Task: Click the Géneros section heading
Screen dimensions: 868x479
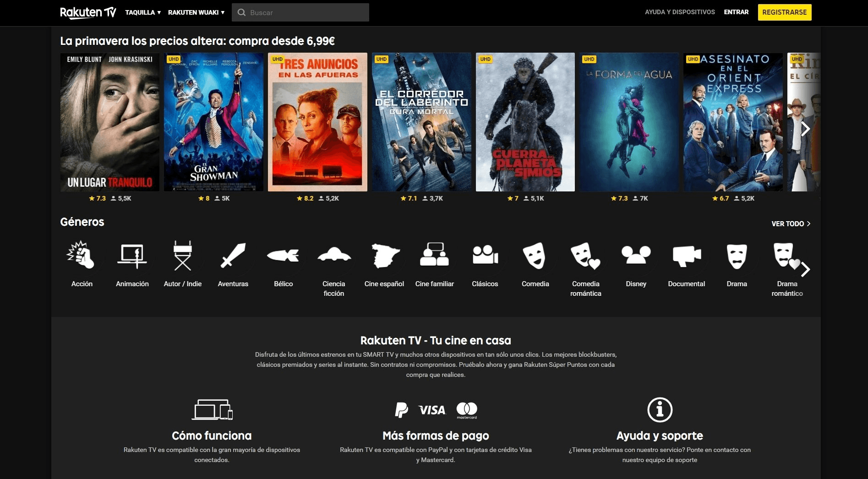Action: pos(82,222)
